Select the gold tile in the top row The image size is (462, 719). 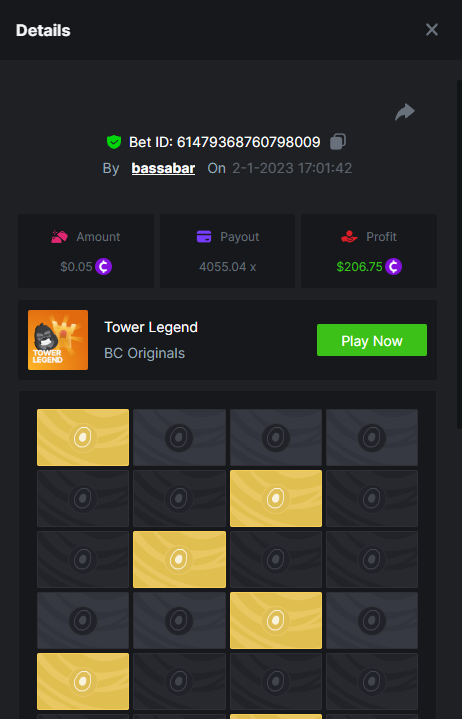[83, 437]
